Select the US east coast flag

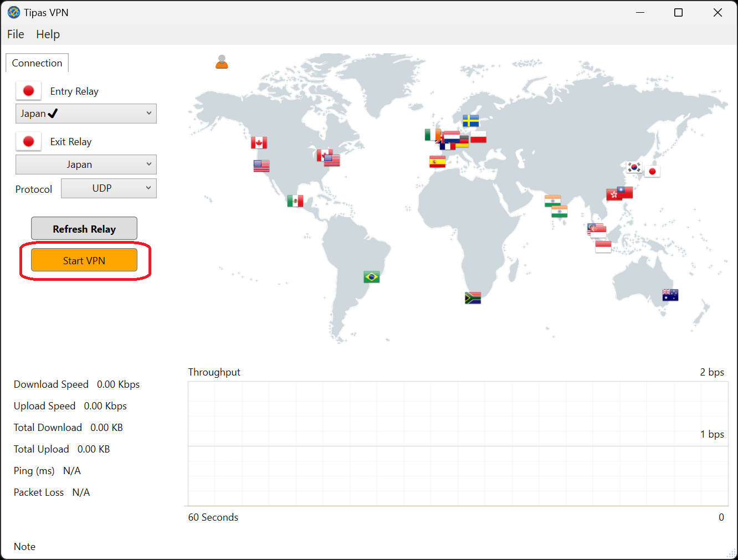click(332, 161)
